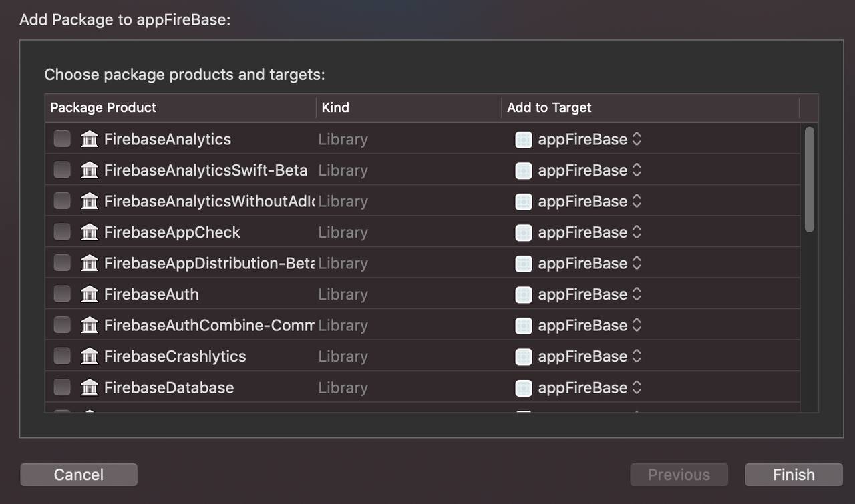Change the target for FirebaseAppDistribution-Beta
The width and height of the screenshot is (855, 504).
tap(637, 263)
